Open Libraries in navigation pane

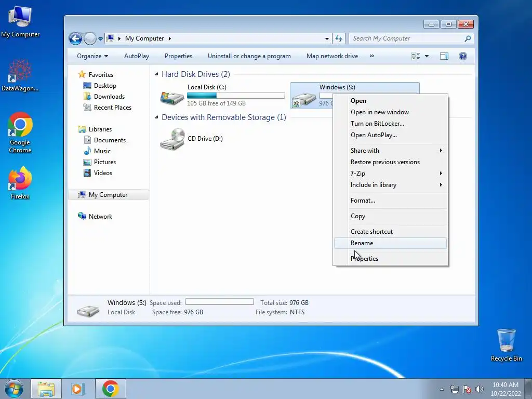click(x=100, y=129)
